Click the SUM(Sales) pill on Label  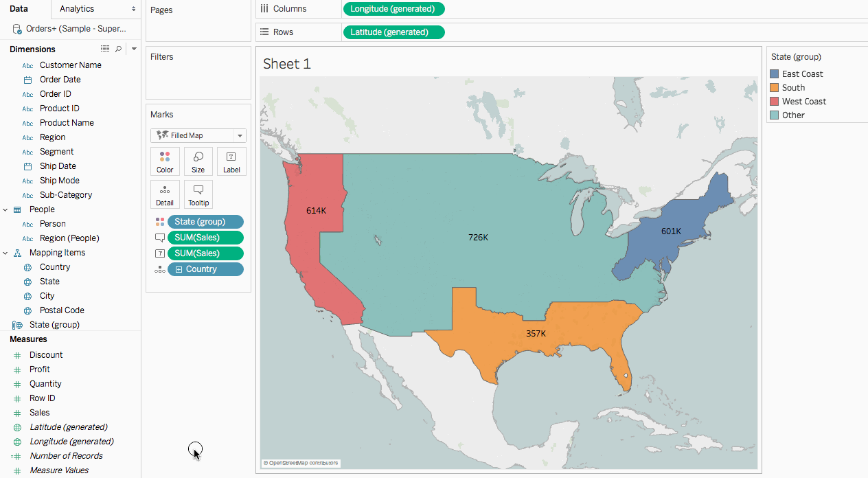tap(205, 253)
